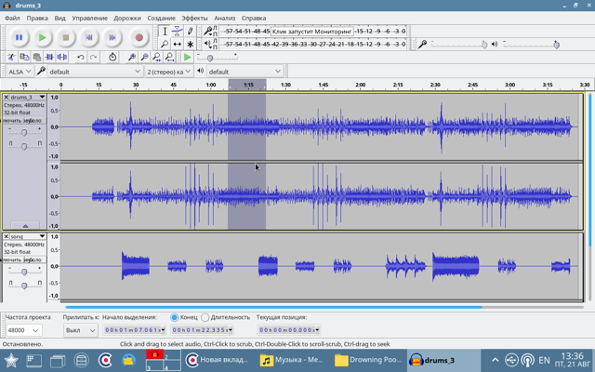The width and height of the screenshot is (595, 372).
Task: Open the Дорожки menu
Action: pos(127,18)
